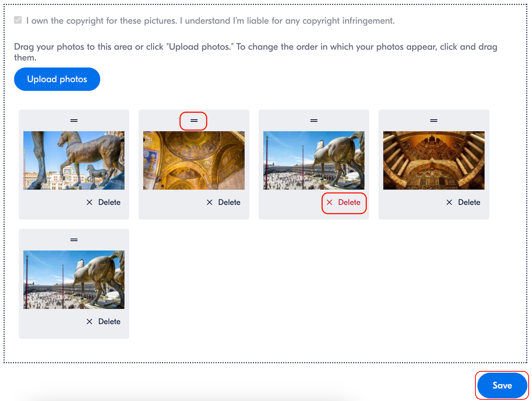The height and width of the screenshot is (401, 532).
Task: Click Delete text under first horse photo
Action: click(x=109, y=202)
